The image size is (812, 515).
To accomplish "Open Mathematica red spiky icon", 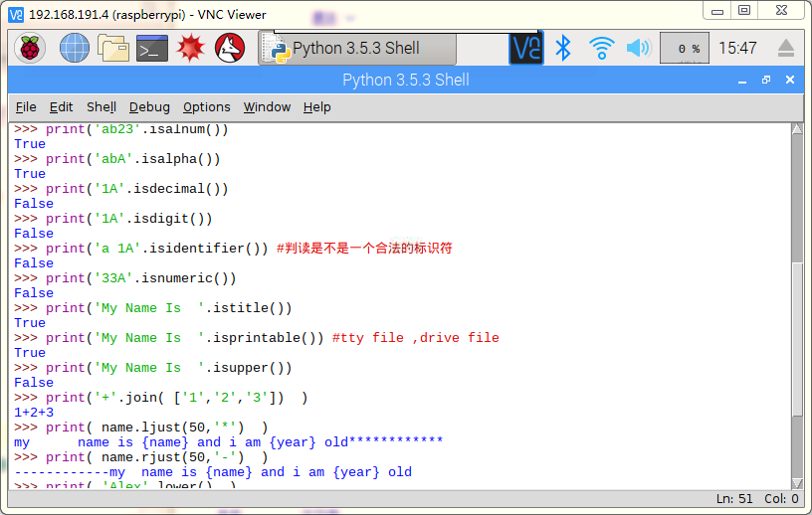I will click(x=191, y=48).
